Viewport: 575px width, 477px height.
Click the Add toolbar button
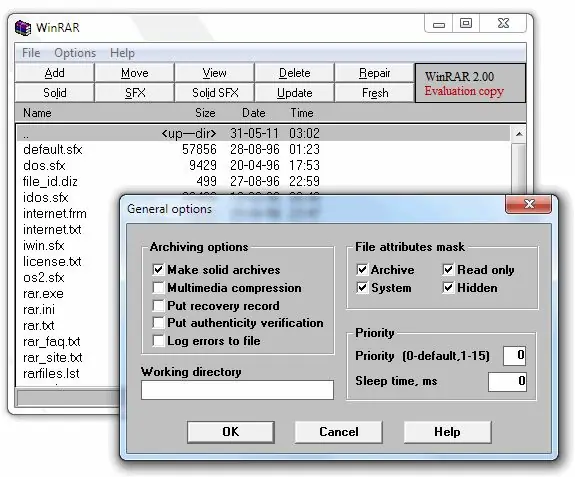click(x=54, y=73)
